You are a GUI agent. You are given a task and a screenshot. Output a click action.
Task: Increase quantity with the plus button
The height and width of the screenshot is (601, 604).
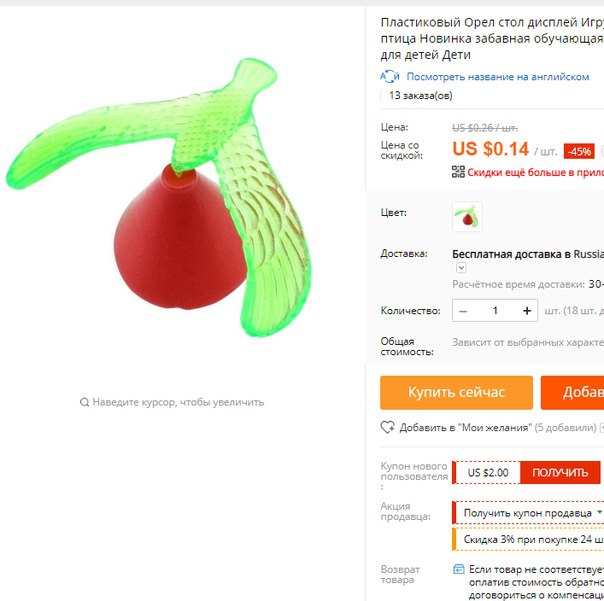(x=527, y=311)
